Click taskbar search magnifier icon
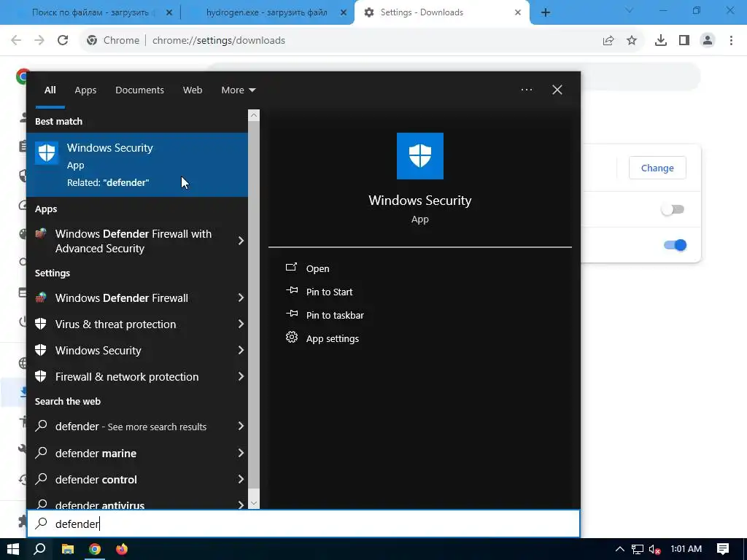This screenshot has height=560, width=747. click(40, 549)
